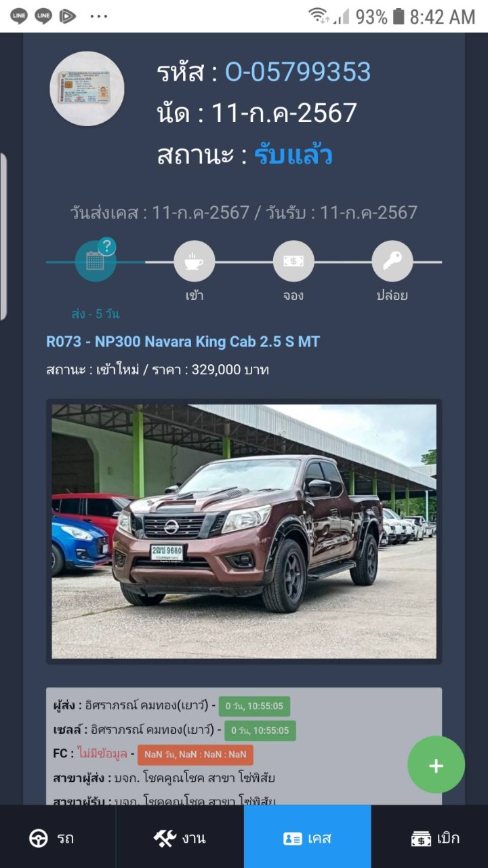Screen dimensions: 488x868
Task: Tap the green plus floating button
Action: 436,765
